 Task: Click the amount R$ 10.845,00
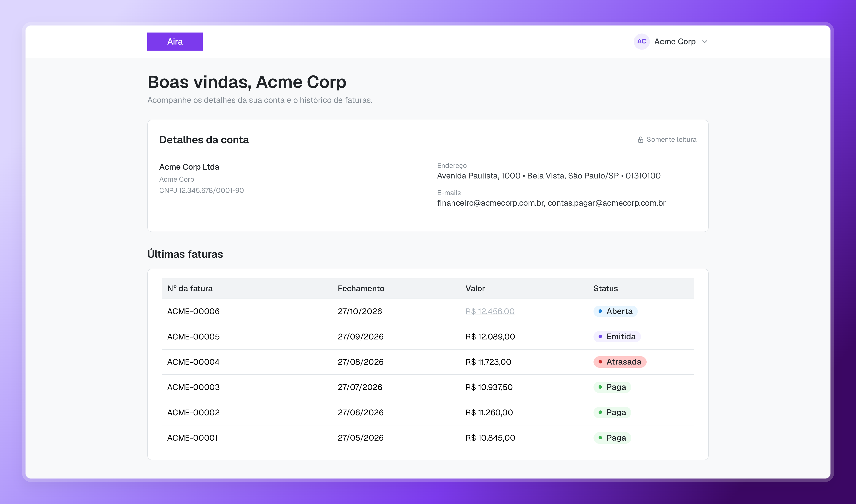coord(490,438)
